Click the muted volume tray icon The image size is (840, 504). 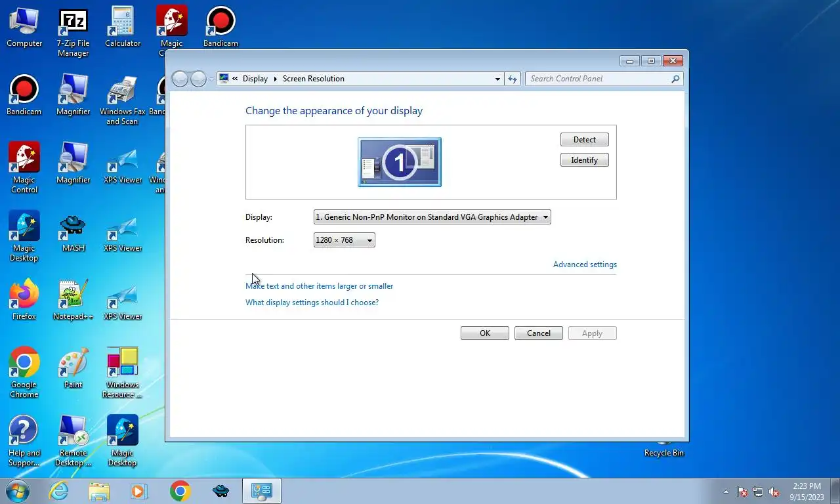click(774, 492)
